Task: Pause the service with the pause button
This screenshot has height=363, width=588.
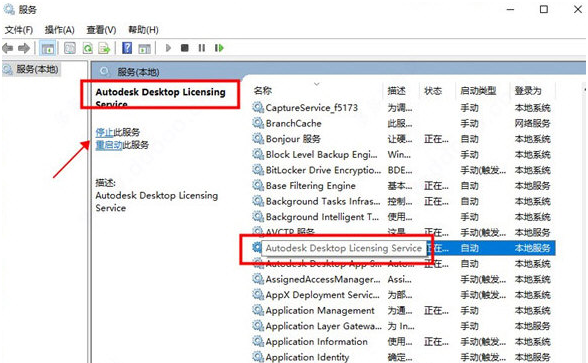Action: [x=202, y=48]
